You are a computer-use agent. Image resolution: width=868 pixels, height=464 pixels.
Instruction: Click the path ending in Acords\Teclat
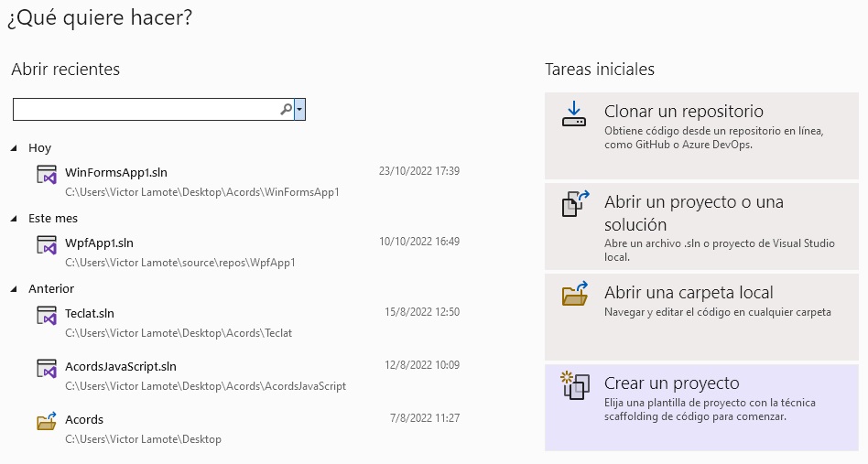[179, 333]
